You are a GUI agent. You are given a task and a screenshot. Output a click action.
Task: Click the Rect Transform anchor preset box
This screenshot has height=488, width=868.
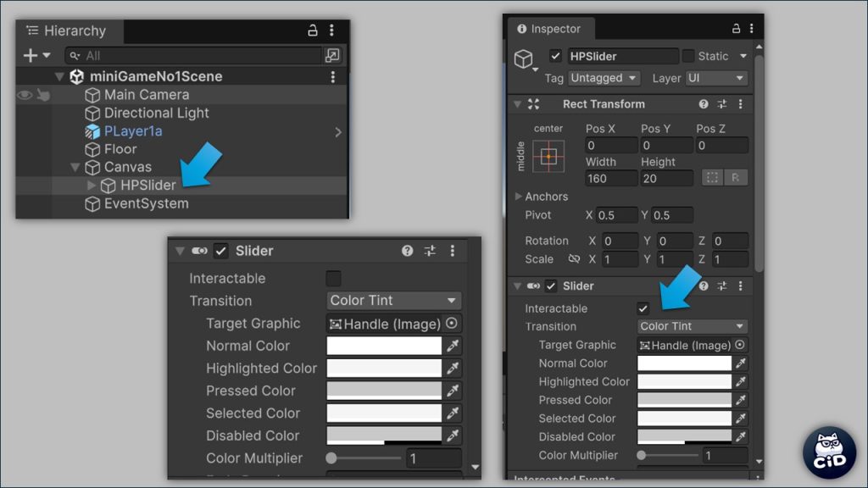point(548,157)
